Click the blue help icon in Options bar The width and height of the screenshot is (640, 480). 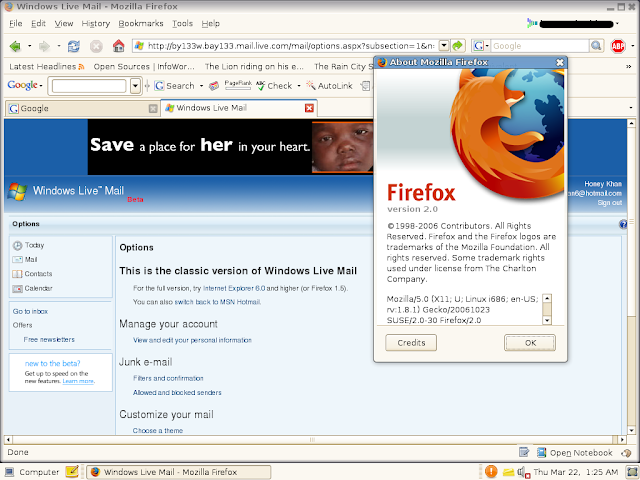(623, 224)
